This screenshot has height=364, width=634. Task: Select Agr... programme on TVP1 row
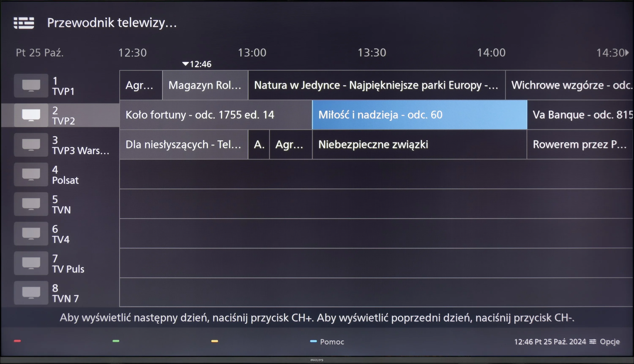click(141, 85)
